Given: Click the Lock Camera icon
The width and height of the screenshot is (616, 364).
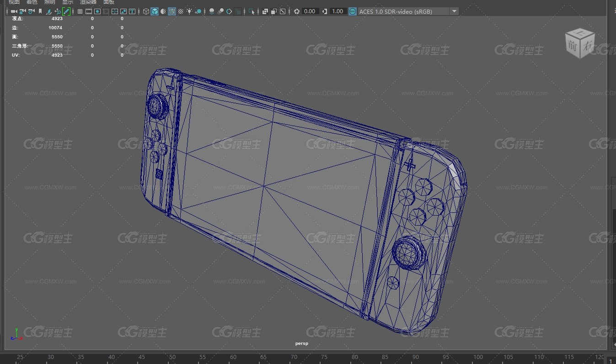Looking at the screenshot, I should 22,11.
